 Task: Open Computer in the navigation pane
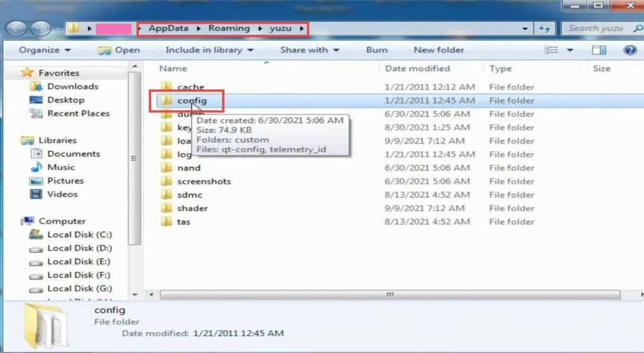coord(62,221)
